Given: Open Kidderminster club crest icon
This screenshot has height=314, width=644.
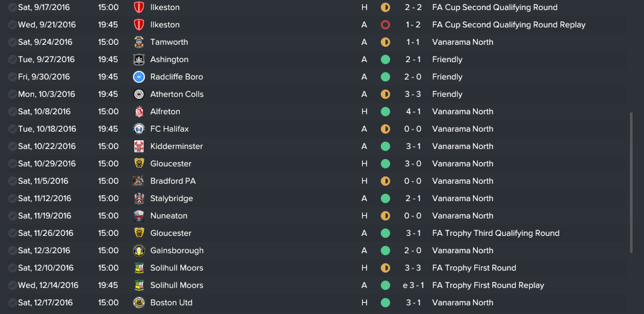Looking at the screenshot, I should point(139,146).
